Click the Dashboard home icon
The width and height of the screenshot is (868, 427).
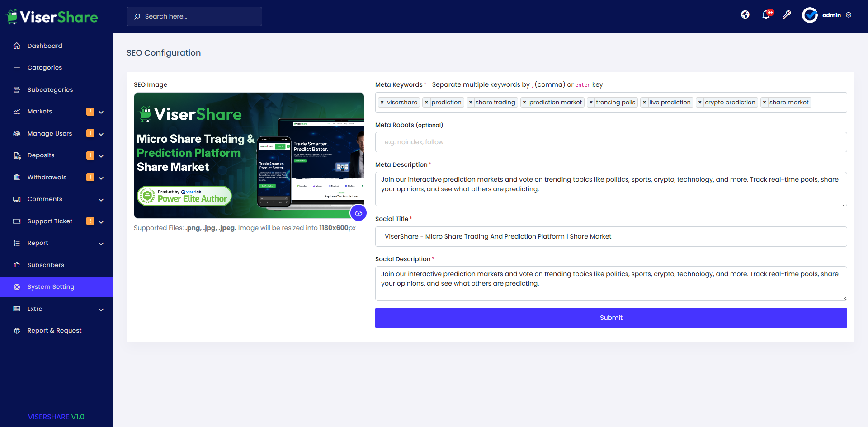pyautogui.click(x=17, y=46)
